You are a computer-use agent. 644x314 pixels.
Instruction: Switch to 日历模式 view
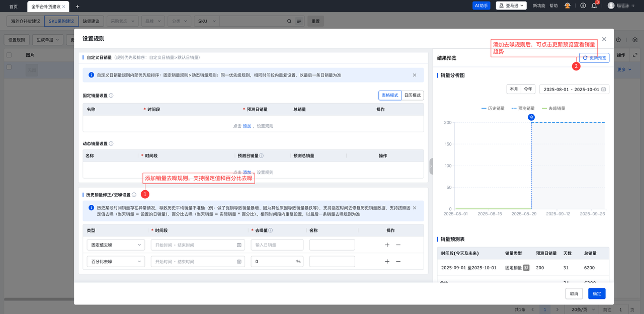point(413,95)
